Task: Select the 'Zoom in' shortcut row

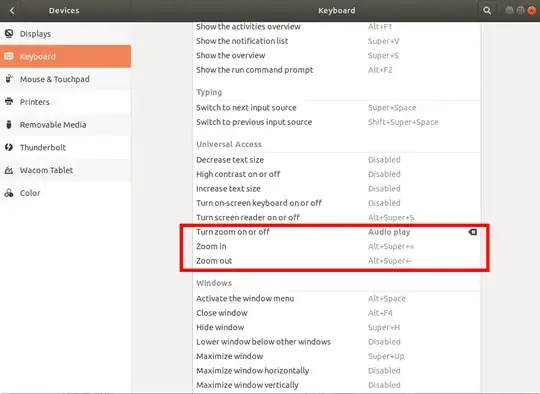Action: 336,247
